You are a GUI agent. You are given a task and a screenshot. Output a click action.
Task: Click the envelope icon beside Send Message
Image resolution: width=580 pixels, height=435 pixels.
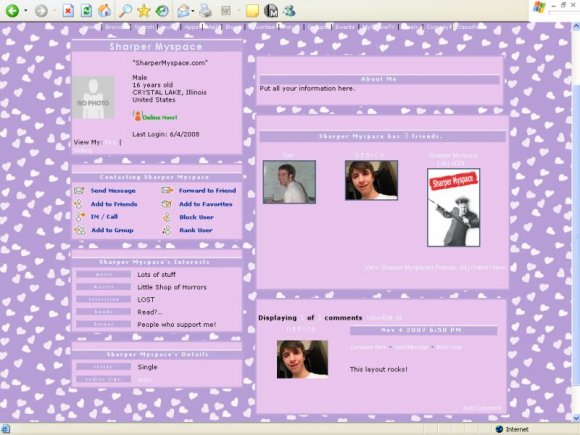coord(79,190)
